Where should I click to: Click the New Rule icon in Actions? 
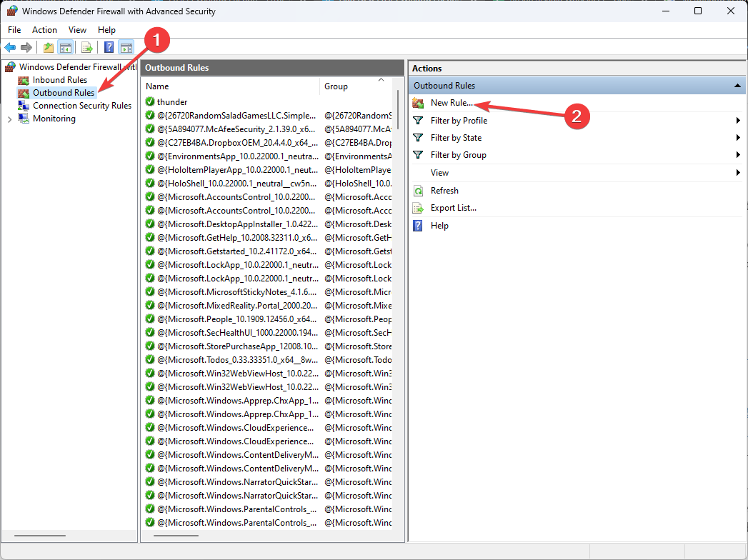click(x=419, y=103)
